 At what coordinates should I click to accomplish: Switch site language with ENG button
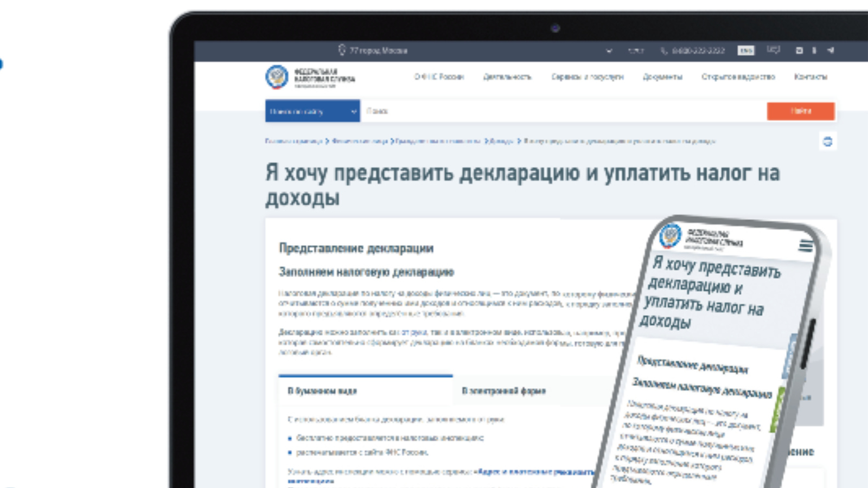tap(746, 50)
